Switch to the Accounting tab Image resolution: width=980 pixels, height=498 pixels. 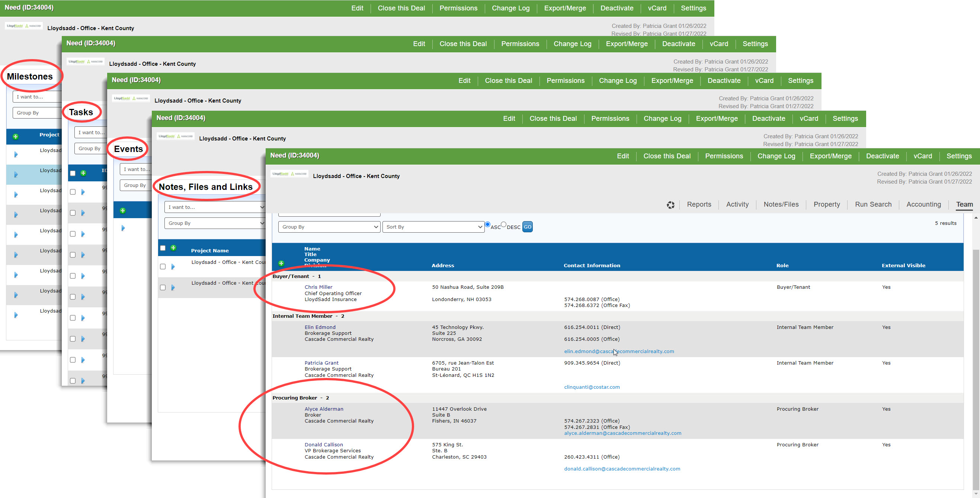click(923, 204)
